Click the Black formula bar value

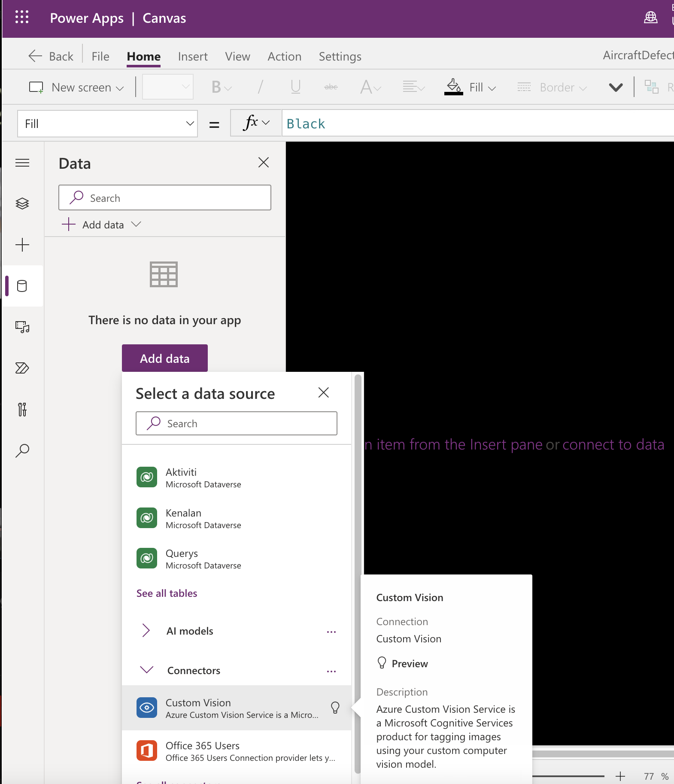point(306,124)
